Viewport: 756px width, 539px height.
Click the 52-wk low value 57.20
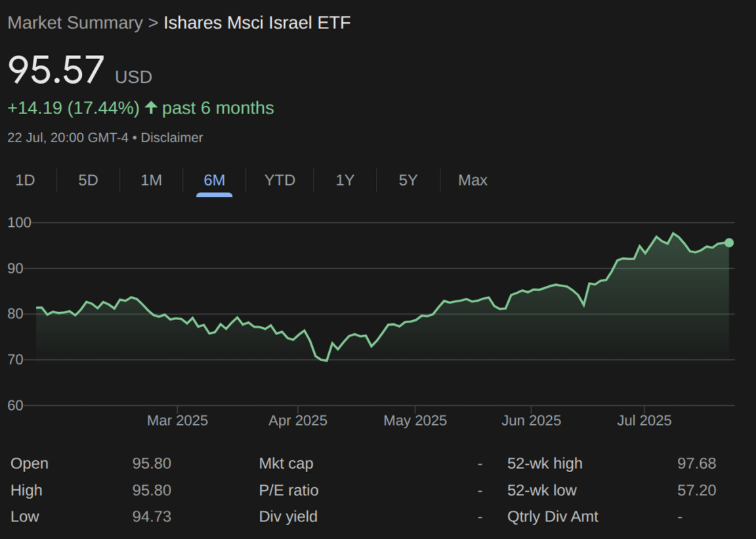[x=697, y=490]
